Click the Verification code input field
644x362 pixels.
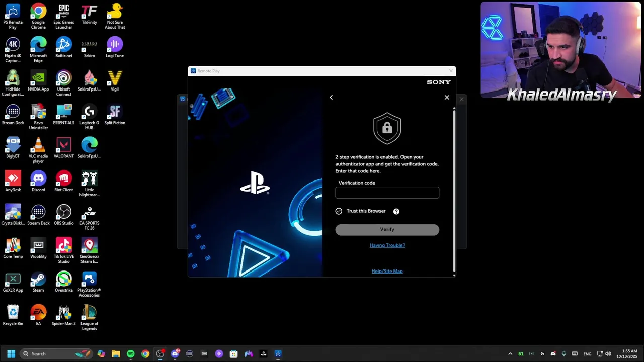387,193
